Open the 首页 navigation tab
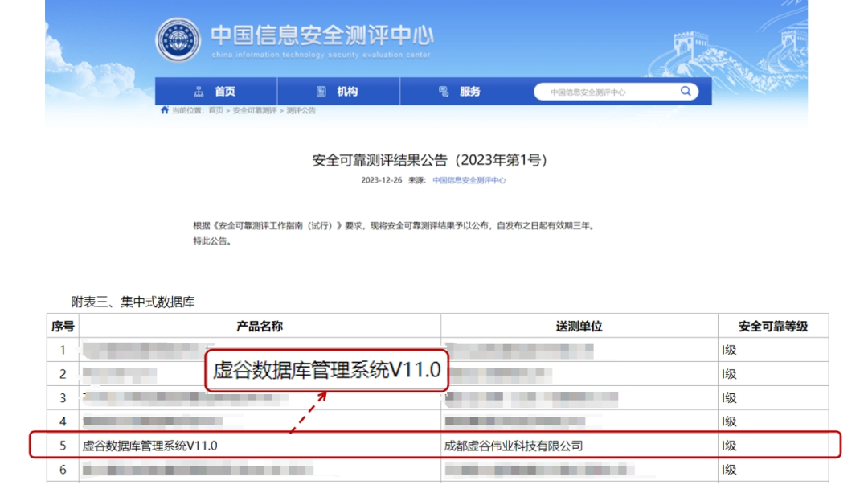Image resolution: width=868 pixels, height=489 pixels. (216, 92)
